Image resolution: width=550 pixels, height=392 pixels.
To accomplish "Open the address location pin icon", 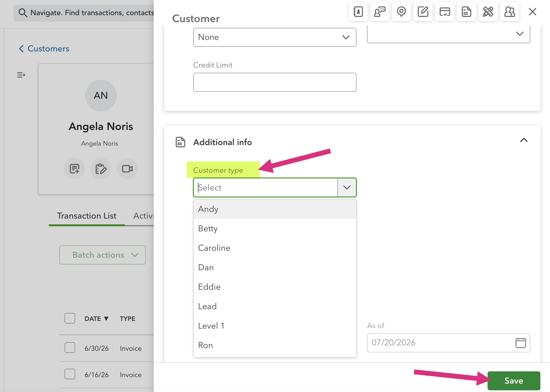I will [x=401, y=12].
